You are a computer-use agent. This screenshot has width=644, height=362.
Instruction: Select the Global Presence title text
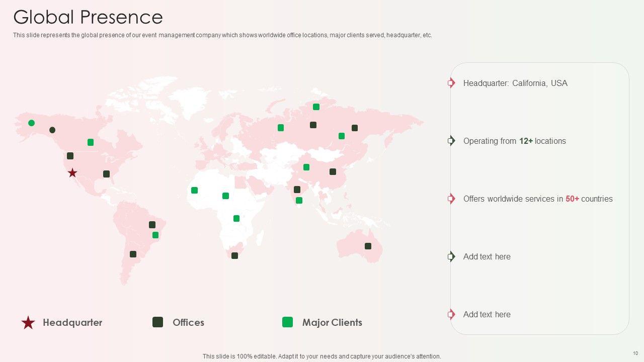coord(88,17)
